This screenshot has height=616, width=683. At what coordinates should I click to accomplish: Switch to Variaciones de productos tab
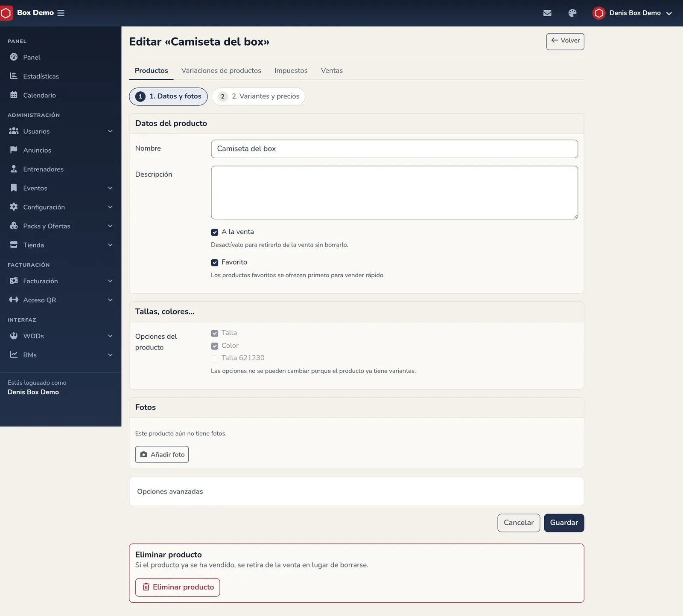pos(221,70)
